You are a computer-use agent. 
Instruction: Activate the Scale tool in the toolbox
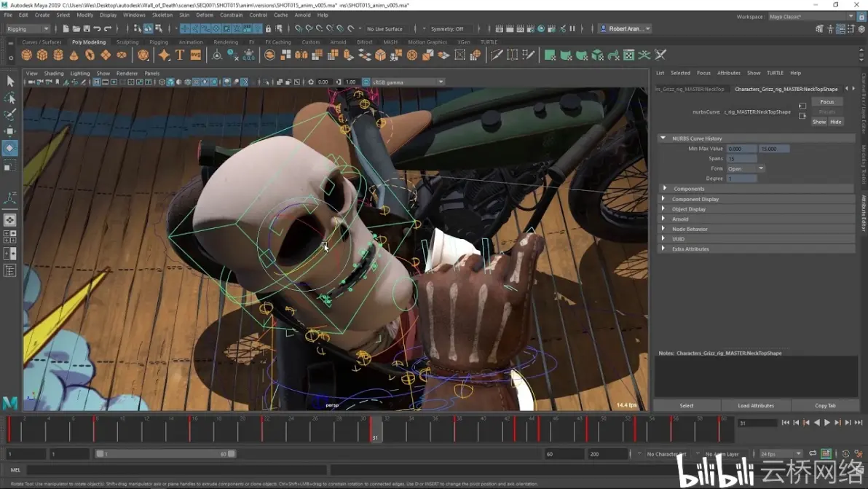tap(10, 165)
